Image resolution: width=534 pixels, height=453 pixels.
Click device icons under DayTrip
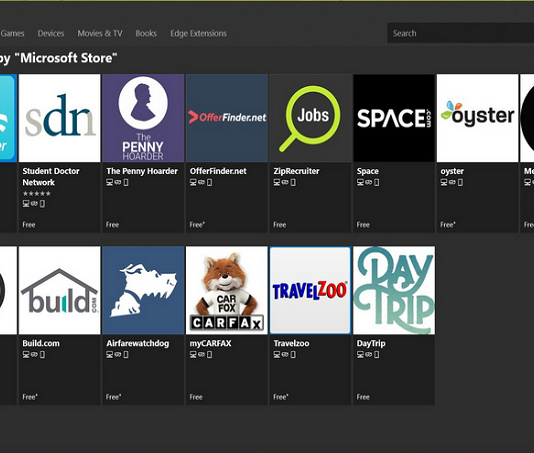(368, 355)
